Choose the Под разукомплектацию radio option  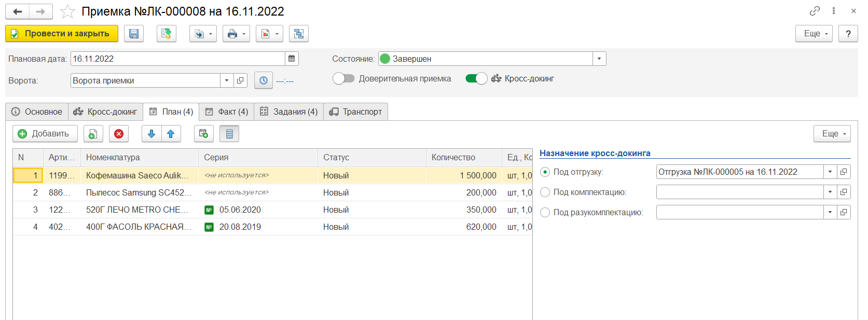click(x=545, y=213)
